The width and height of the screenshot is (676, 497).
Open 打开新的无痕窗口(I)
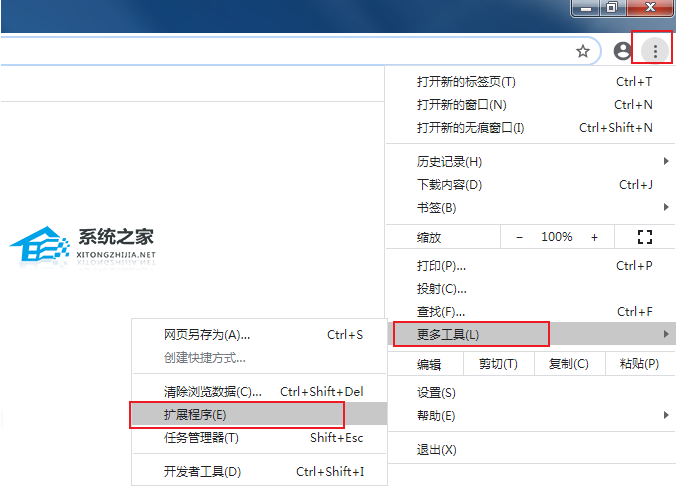pyautogui.click(x=531, y=128)
